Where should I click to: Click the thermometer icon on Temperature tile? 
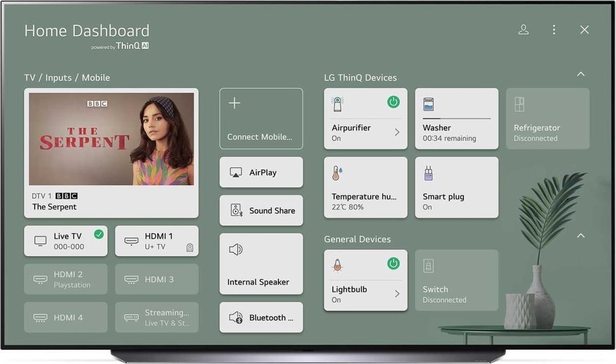coord(337,173)
